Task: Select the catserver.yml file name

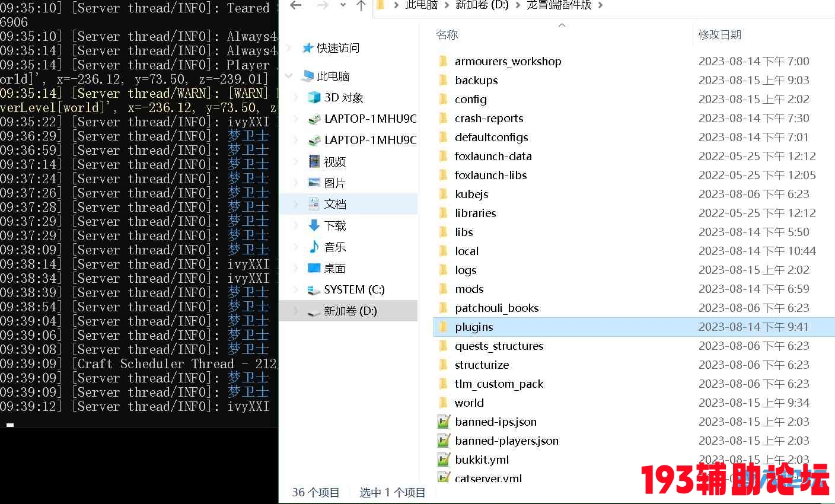Action: click(489, 477)
